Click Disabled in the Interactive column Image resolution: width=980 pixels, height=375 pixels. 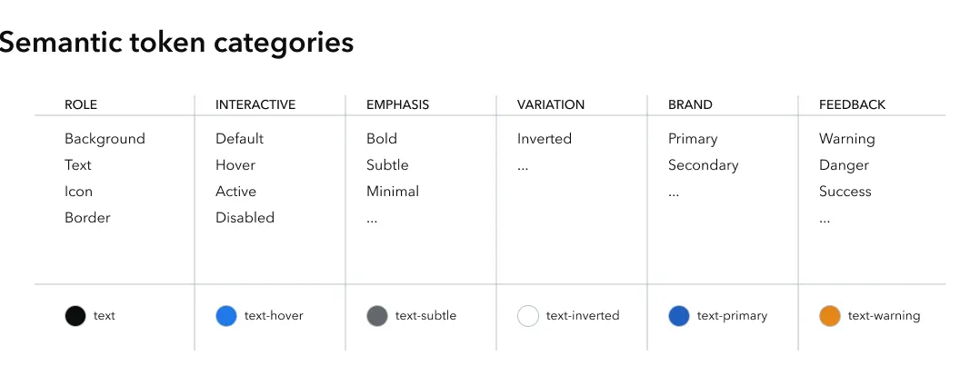[245, 218]
